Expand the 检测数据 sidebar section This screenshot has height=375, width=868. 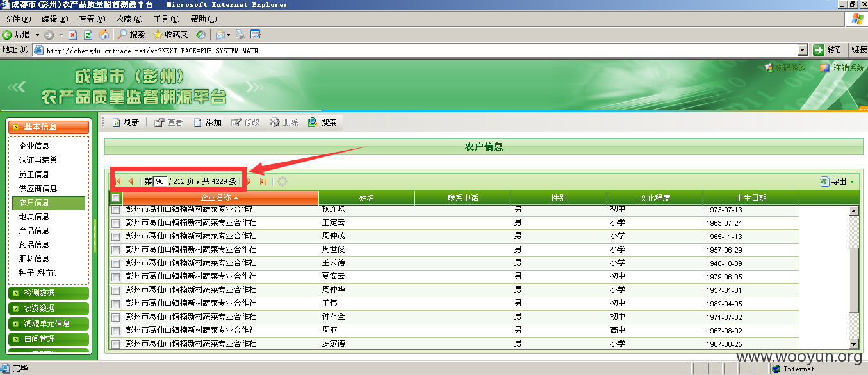49,293
